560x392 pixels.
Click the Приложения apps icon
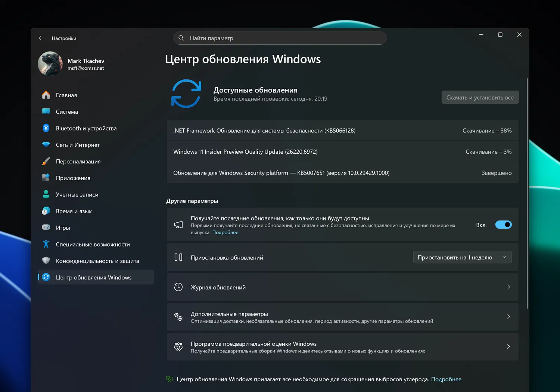[x=46, y=178]
